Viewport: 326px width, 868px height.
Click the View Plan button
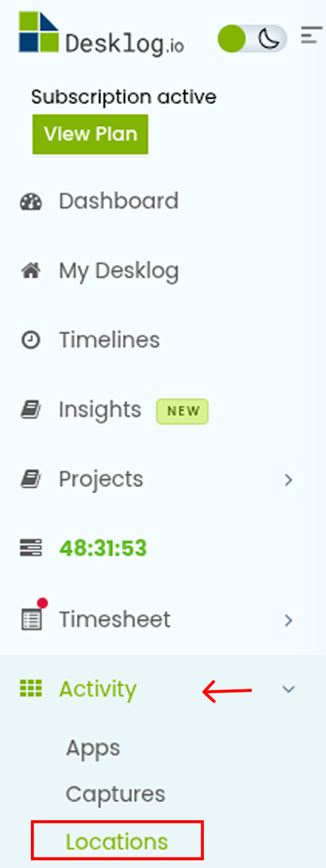coord(90,134)
